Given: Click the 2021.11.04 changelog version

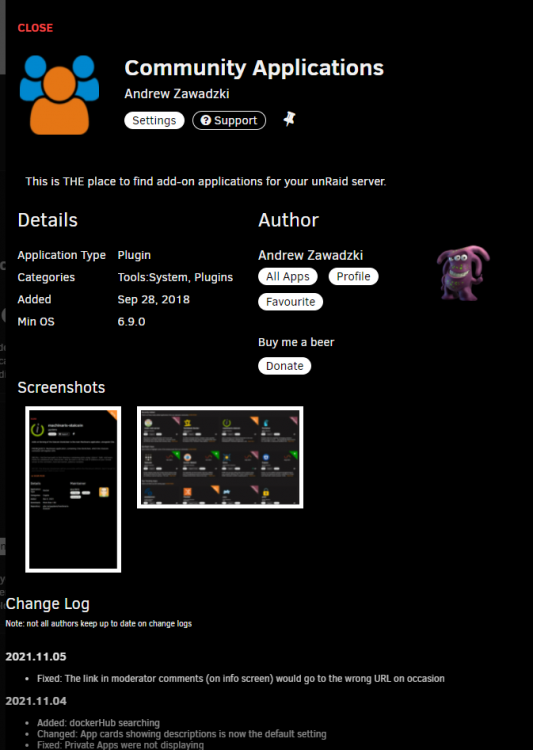Looking at the screenshot, I should tap(36, 701).
